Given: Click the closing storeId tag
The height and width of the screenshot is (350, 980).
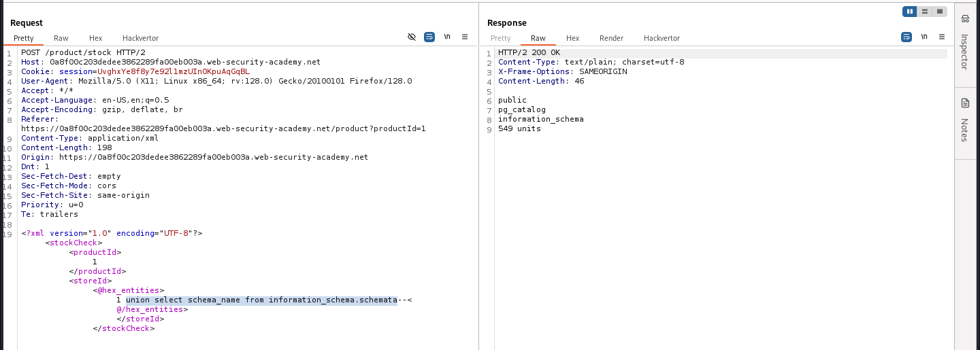Looking at the screenshot, I should pyautogui.click(x=140, y=319).
